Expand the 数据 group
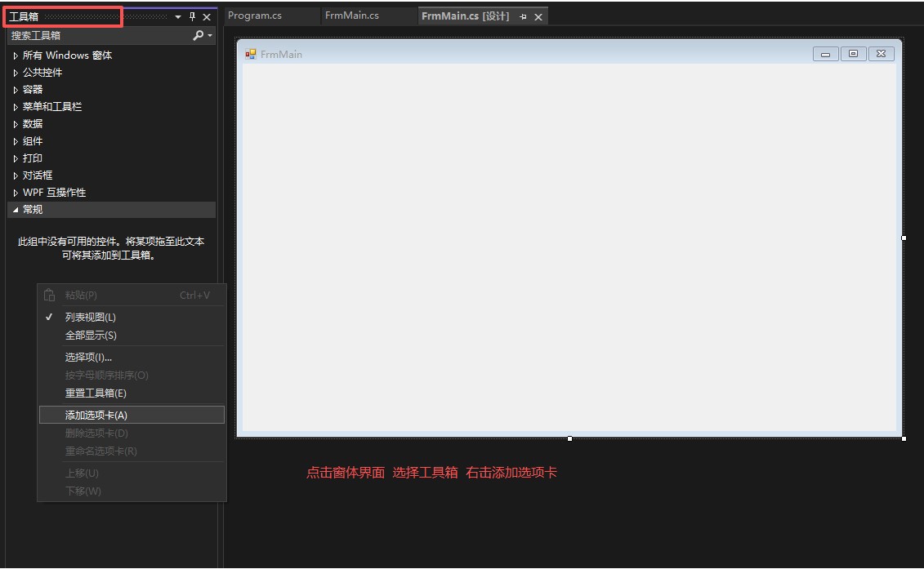Viewport: 924px width, 569px height. click(x=16, y=124)
